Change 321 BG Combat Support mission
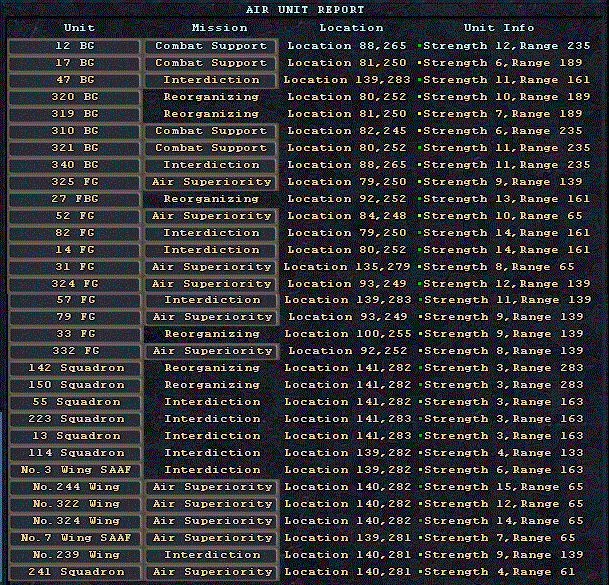Image resolution: width=609 pixels, height=585 pixels. 211,148
